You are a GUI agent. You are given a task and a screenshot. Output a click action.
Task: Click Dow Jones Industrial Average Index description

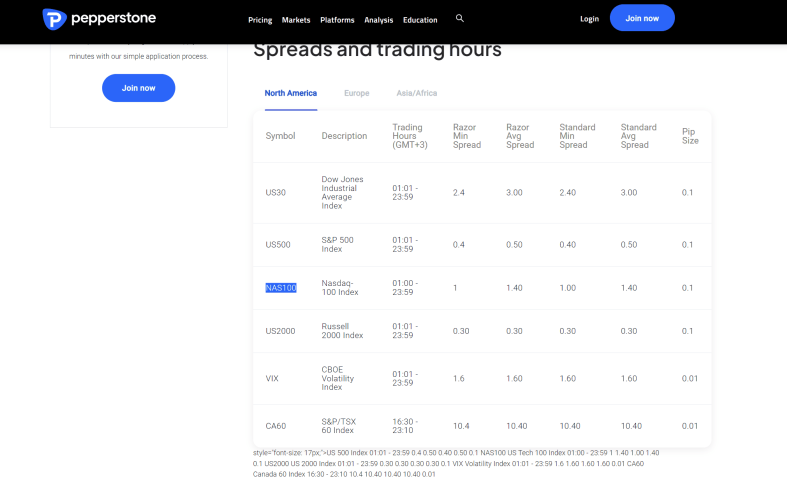pyautogui.click(x=342, y=193)
